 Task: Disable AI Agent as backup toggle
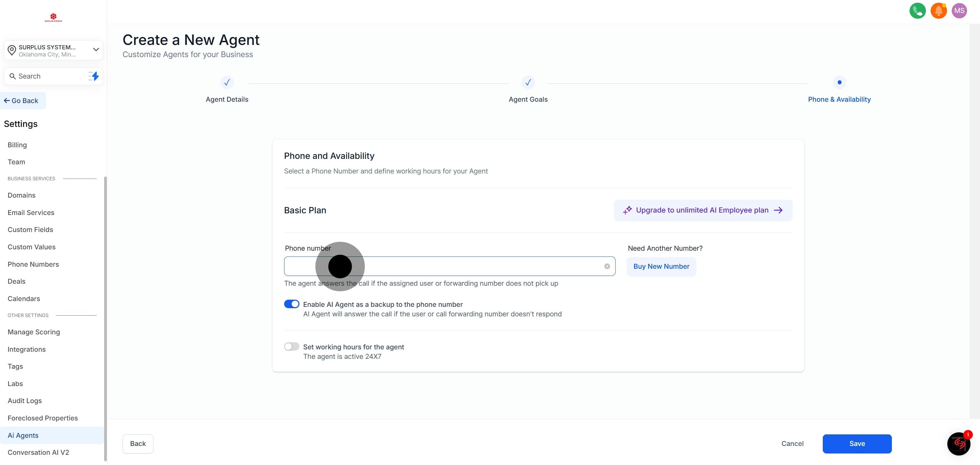pyautogui.click(x=291, y=304)
